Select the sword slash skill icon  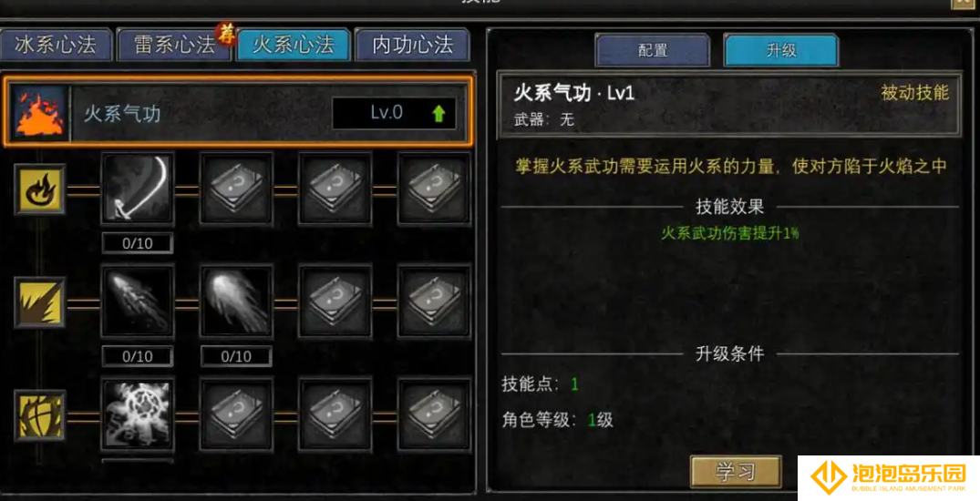pyautogui.click(x=138, y=189)
